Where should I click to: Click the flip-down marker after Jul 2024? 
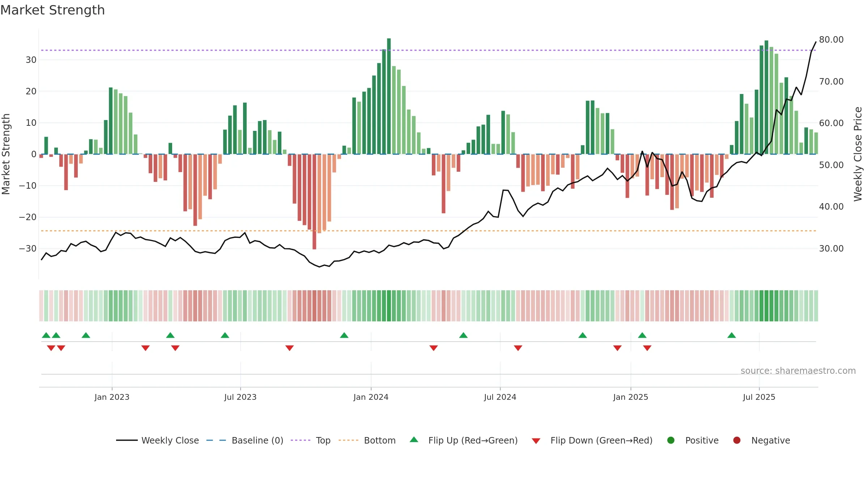[518, 348]
